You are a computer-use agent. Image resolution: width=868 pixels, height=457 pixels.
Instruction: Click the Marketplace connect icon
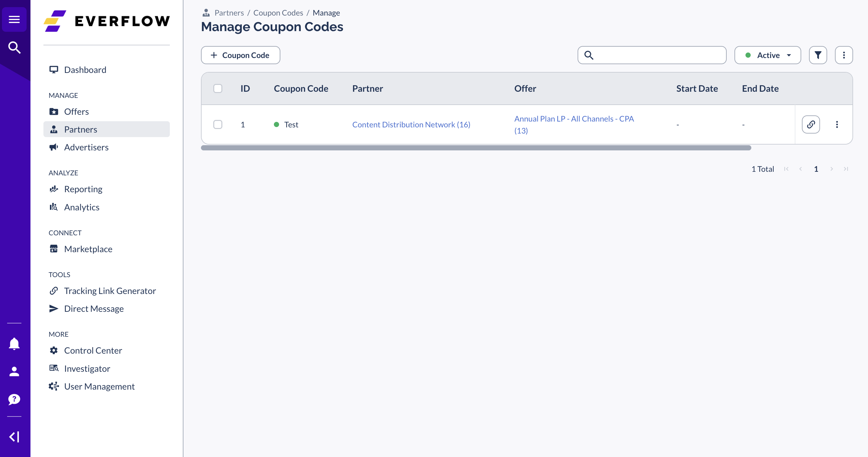(x=54, y=249)
